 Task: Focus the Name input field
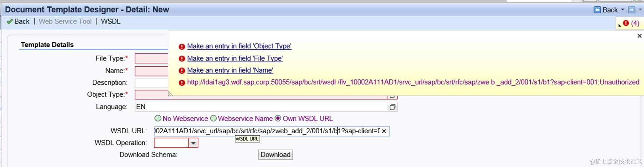pos(151,71)
